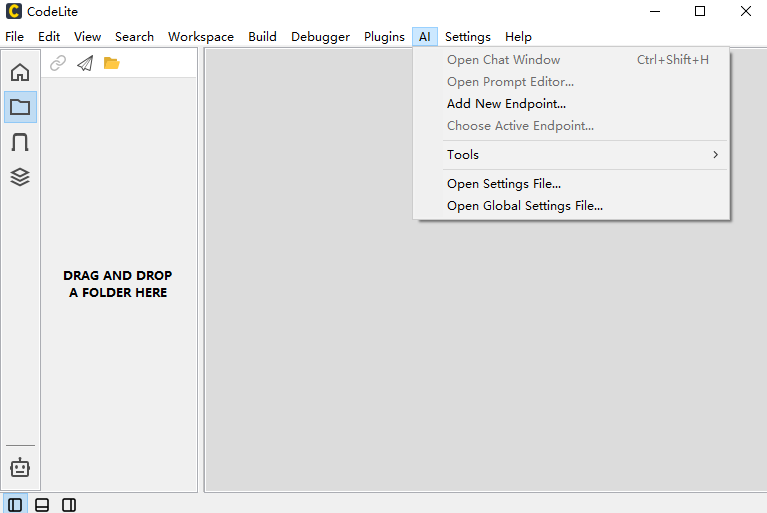Open the Workspace menu
Screen dimensions: 767x513
pyautogui.click(x=201, y=37)
